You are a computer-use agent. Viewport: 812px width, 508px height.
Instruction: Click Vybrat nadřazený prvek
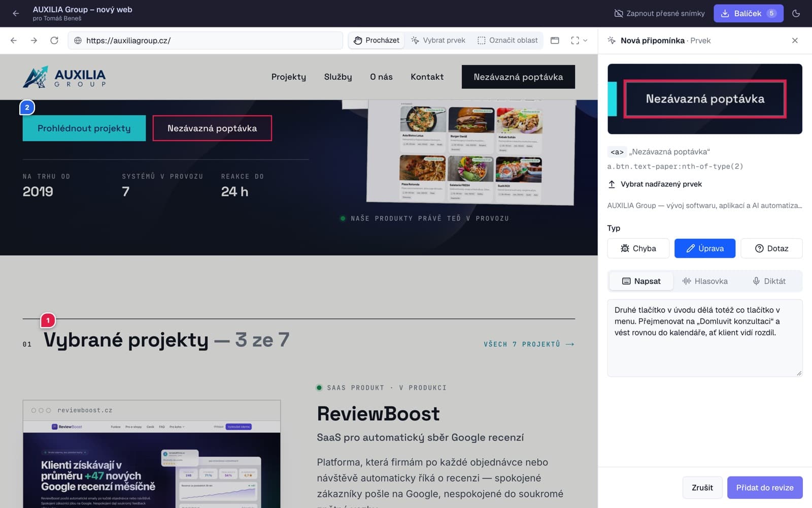coord(655,184)
